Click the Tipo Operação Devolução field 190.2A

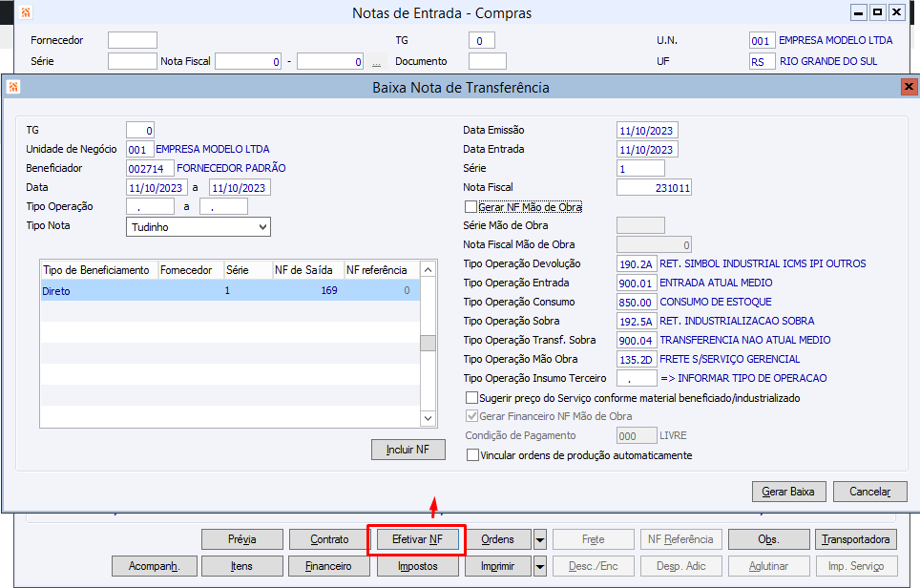click(x=637, y=264)
